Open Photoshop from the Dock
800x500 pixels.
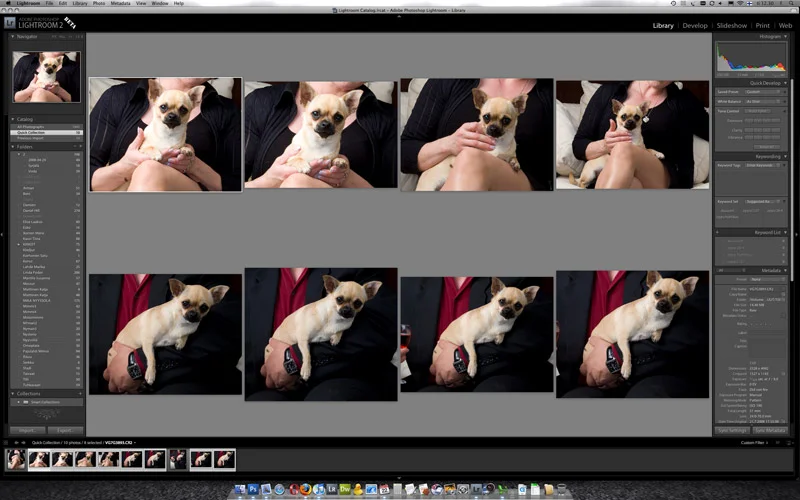pos(254,489)
